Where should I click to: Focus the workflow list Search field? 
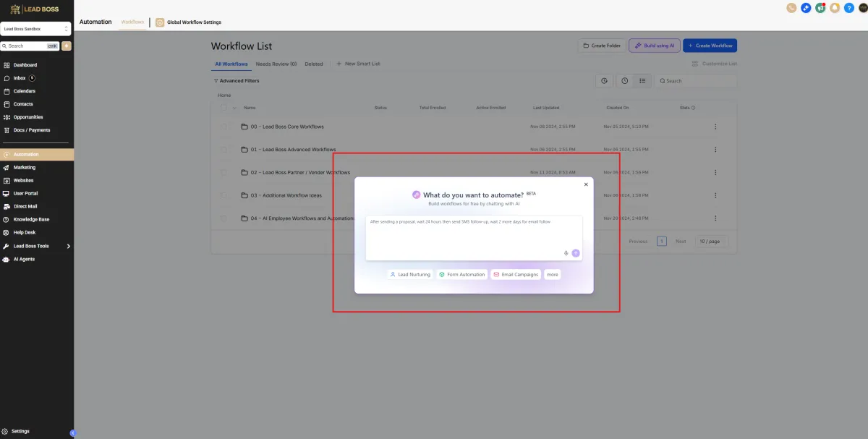click(x=696, y=81)
